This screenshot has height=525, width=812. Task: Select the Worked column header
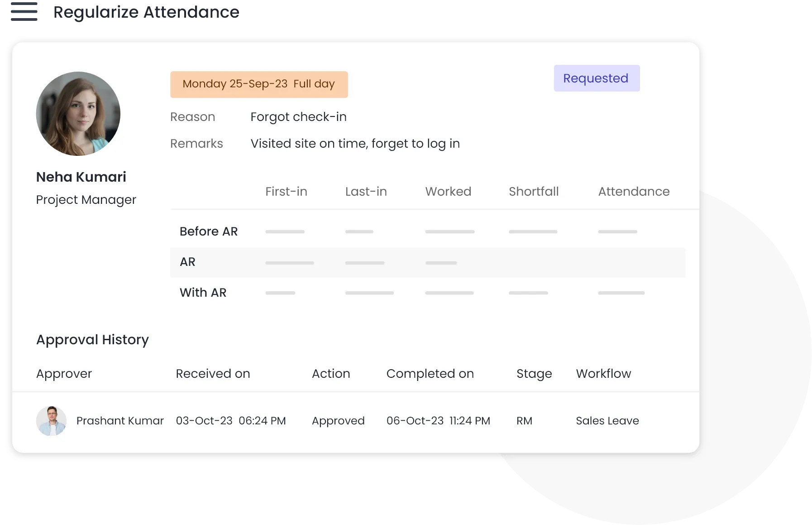448,192
